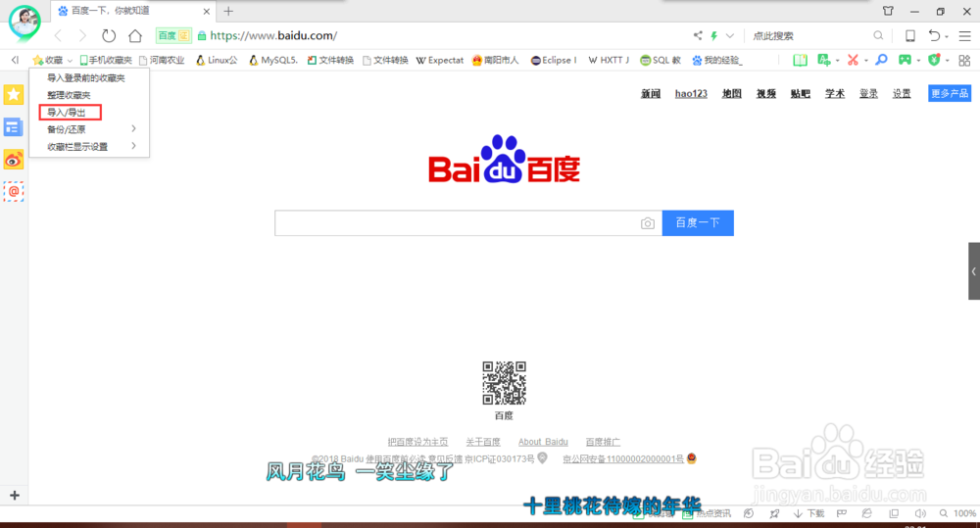This screenshot has width=980, height=528.
Task: Click the back navigation arrow
Action: pyautogui.click(x=58, y=35)
